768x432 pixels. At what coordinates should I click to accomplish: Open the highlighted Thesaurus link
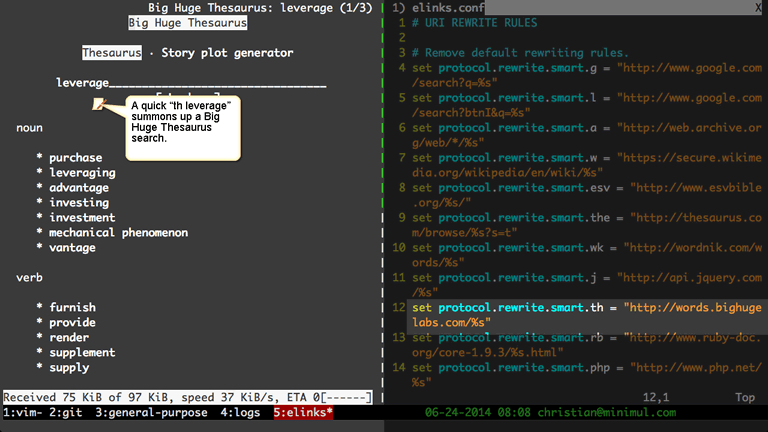pos(112,53)
